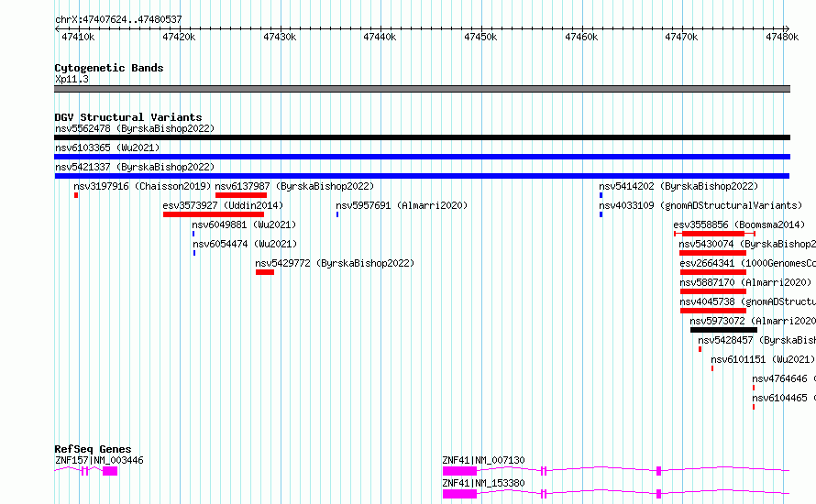Image resolution: width=816 pixels, height=504 pixels.
Task: Click the DGV Structural Variants track title
Action: pyautogui.click(x=128, y=117)
